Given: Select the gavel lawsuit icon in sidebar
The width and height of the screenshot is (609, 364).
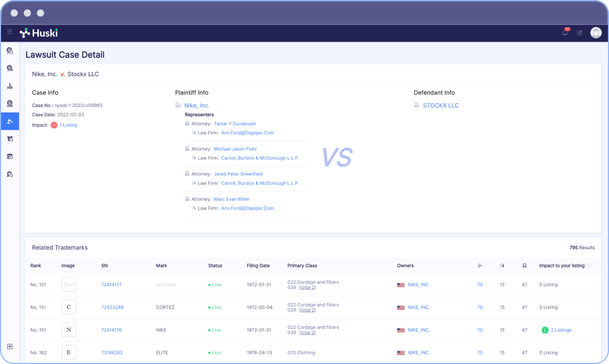Looking at the screenshot, I should 10,121.
